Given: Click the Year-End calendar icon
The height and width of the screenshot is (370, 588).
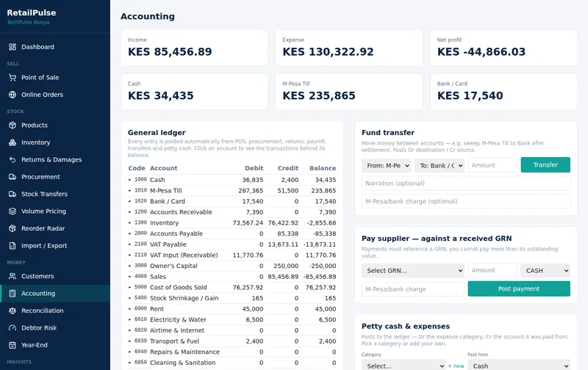Looking at the screenshot, I should (x=12, y=345).
